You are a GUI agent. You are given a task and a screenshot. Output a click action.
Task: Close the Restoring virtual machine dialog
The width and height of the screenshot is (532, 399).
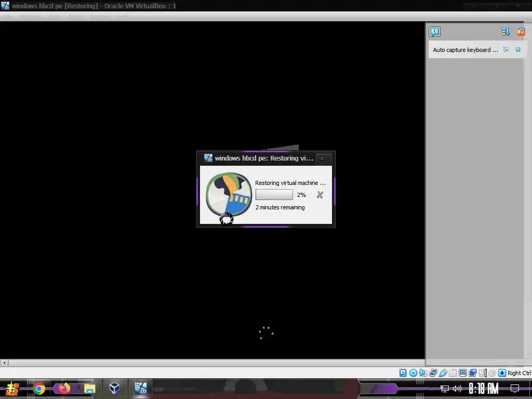pyautogui.click(x=322, y=158)
